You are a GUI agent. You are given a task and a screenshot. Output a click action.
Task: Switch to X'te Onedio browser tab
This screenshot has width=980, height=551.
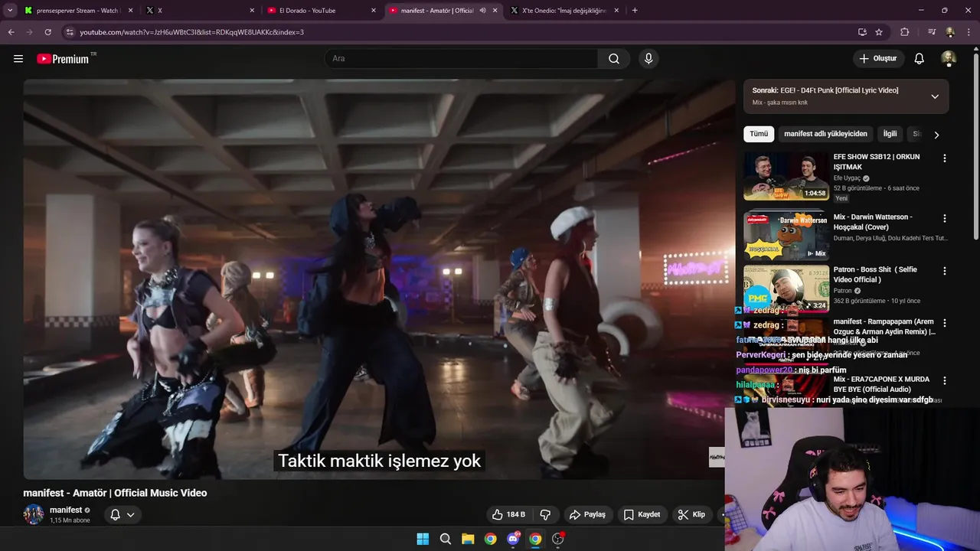pyautogui.click(x=563, y=11)
